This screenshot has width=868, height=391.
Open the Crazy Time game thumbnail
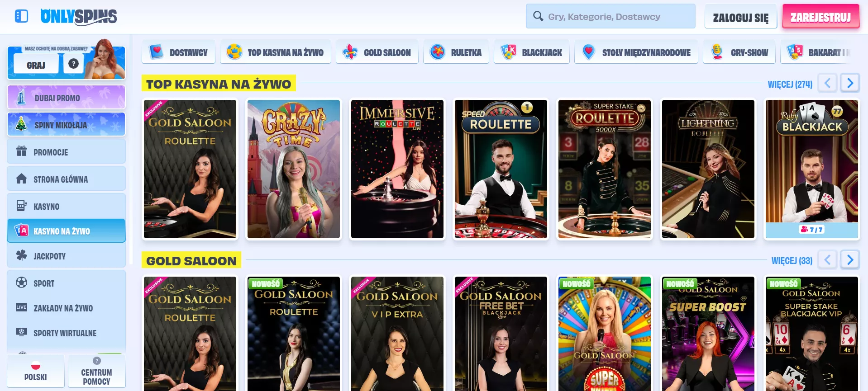pos(294,169)
